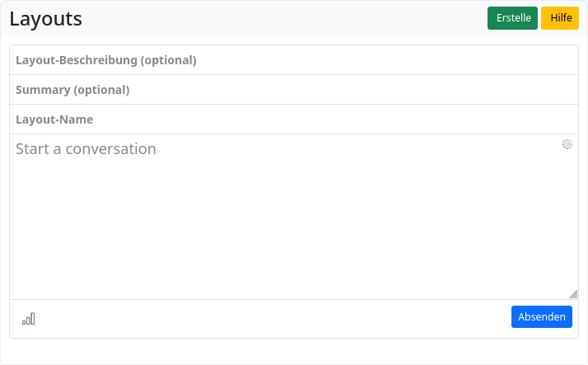Click the textarea resize grip handle
Viewport: 588px width, 365px height.
tap(573, 294)
